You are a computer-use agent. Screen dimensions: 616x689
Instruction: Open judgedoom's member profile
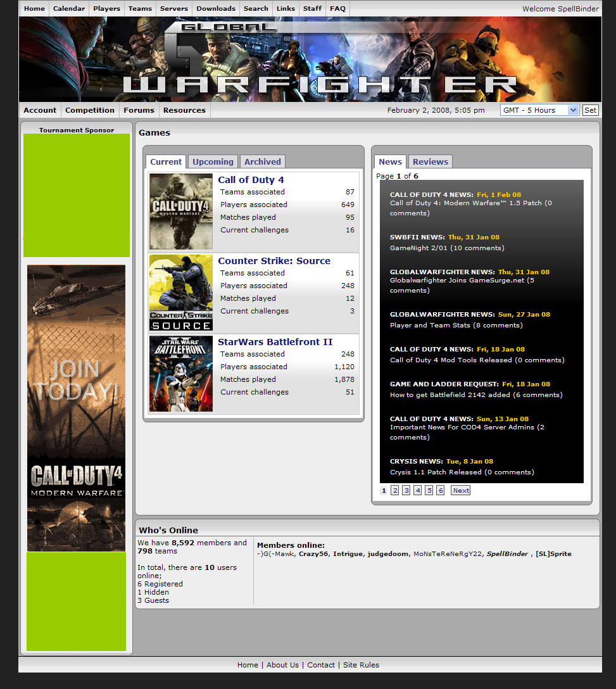pyautogui.click(x=388, y=553)
